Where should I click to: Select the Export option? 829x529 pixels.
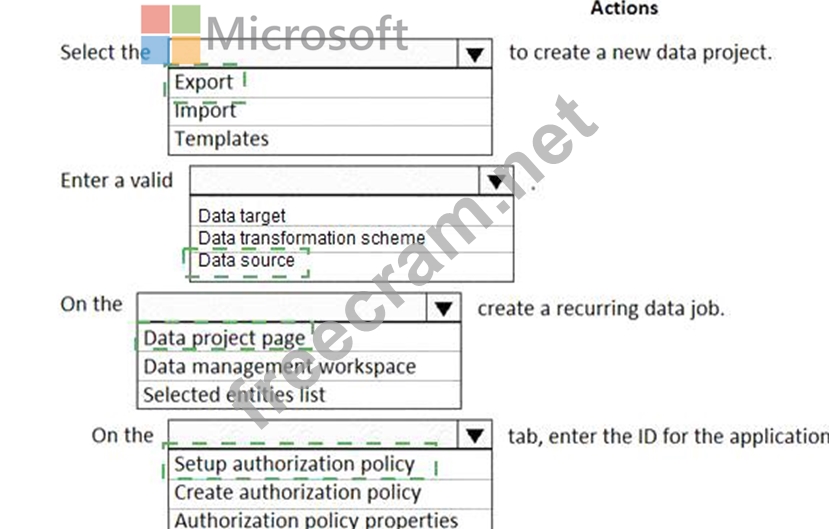pyautogui.click(x=203, y=83)
